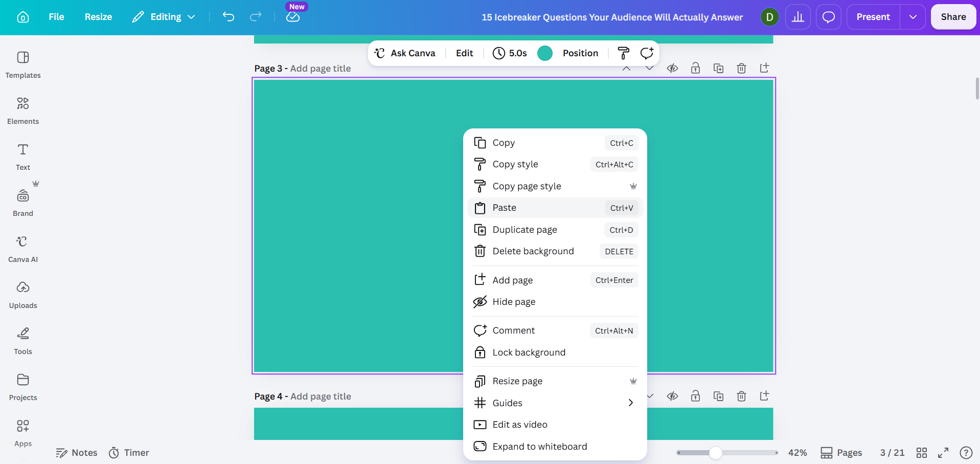Open grid view of pages
The image size is (980, 464).
tap(922, 453)
